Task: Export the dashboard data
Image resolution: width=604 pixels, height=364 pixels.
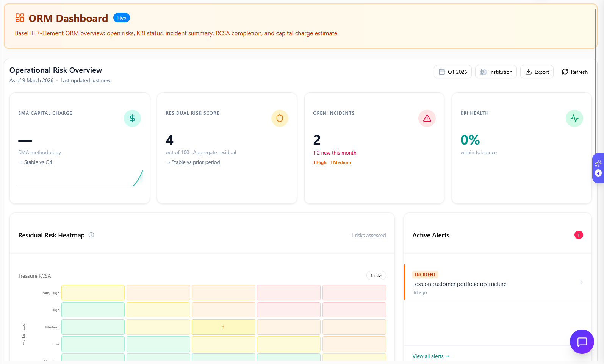Action: [537, 72]
